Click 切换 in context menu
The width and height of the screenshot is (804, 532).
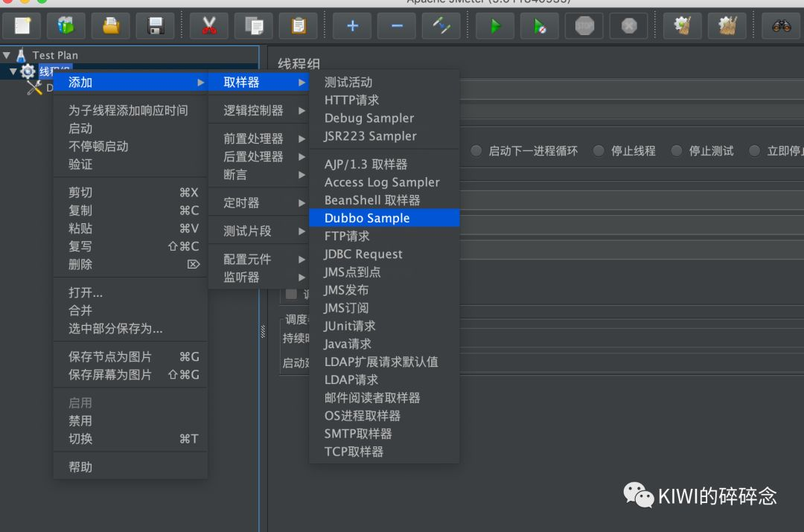point(131,438)
